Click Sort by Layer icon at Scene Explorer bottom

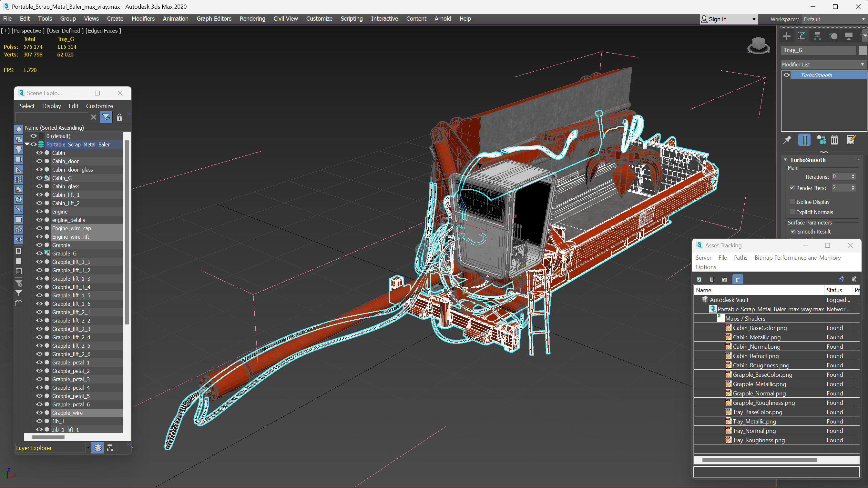98,448
